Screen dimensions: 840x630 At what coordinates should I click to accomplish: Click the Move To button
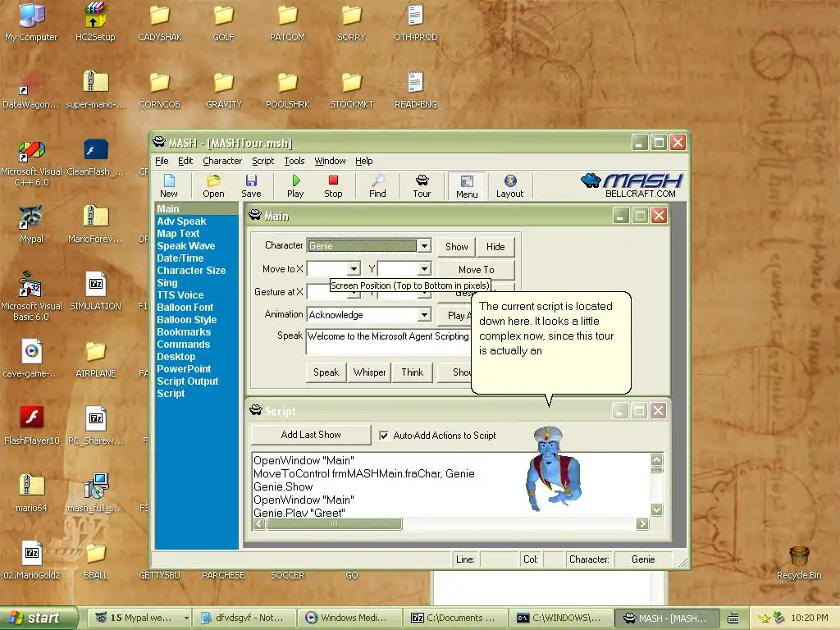pos(477,269)
